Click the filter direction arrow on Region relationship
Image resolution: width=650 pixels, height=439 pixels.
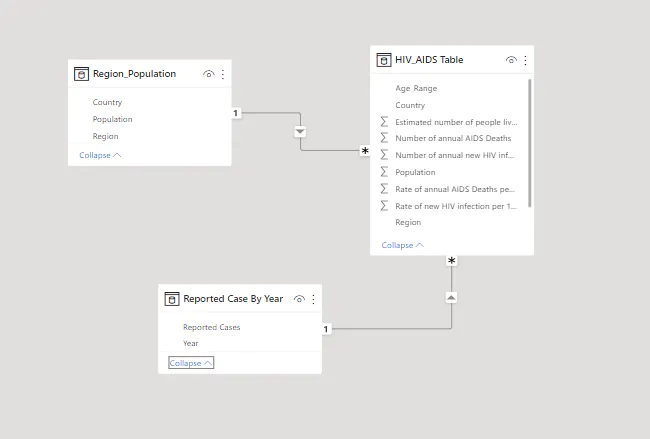(x=300, y=131)
